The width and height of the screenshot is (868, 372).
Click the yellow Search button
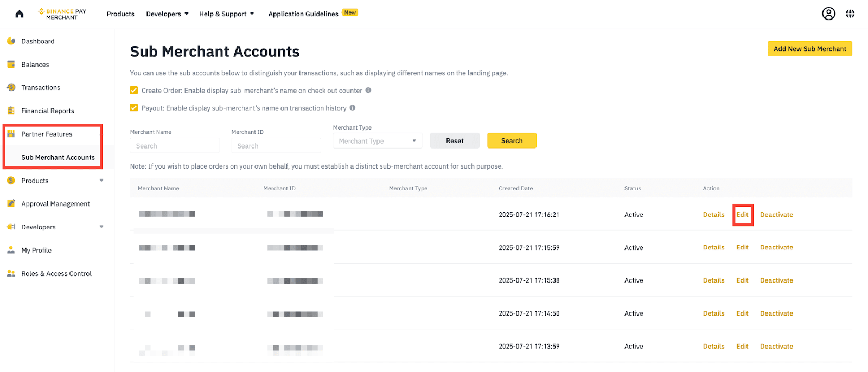tap(512, 141)
